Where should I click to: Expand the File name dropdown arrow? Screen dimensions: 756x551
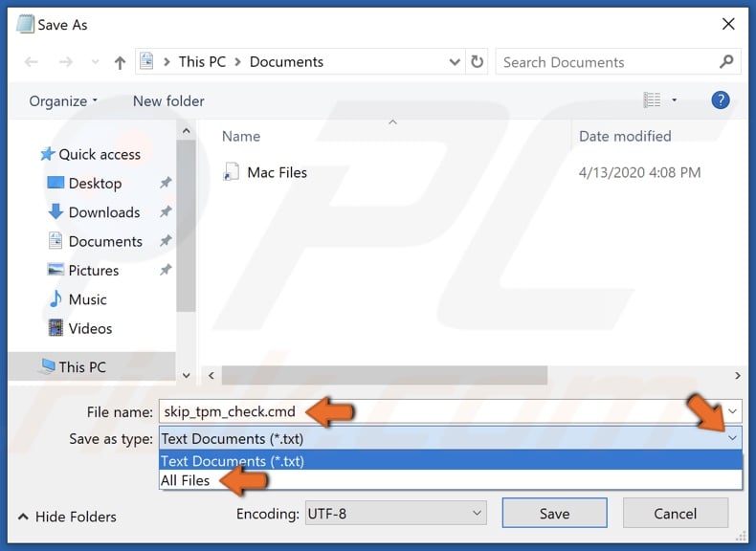point(732,411)
